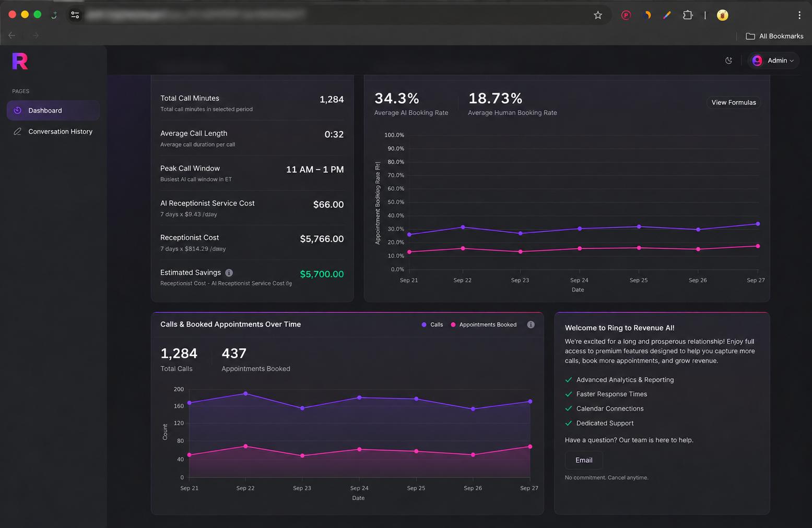The image size is (812, 528).
Task: Toggle Calls series in chart legend
Action: coord(432,325)
